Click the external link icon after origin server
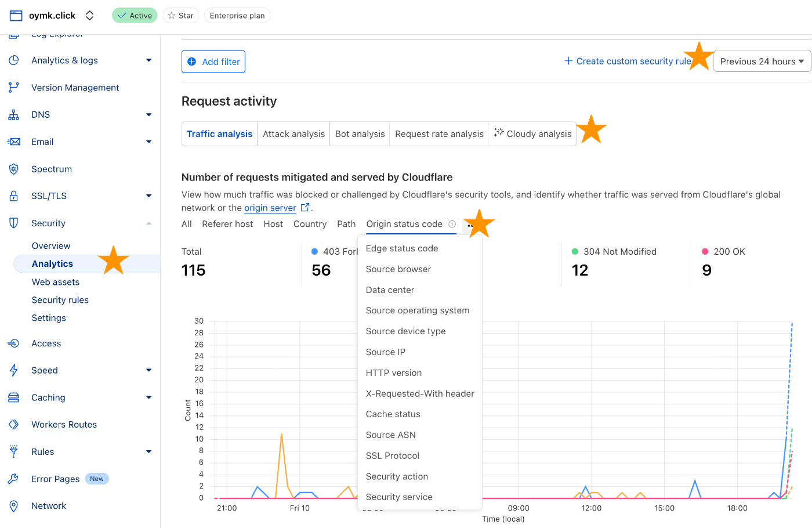812x528 pixels. pyautogui.click(x=305, y=207)
